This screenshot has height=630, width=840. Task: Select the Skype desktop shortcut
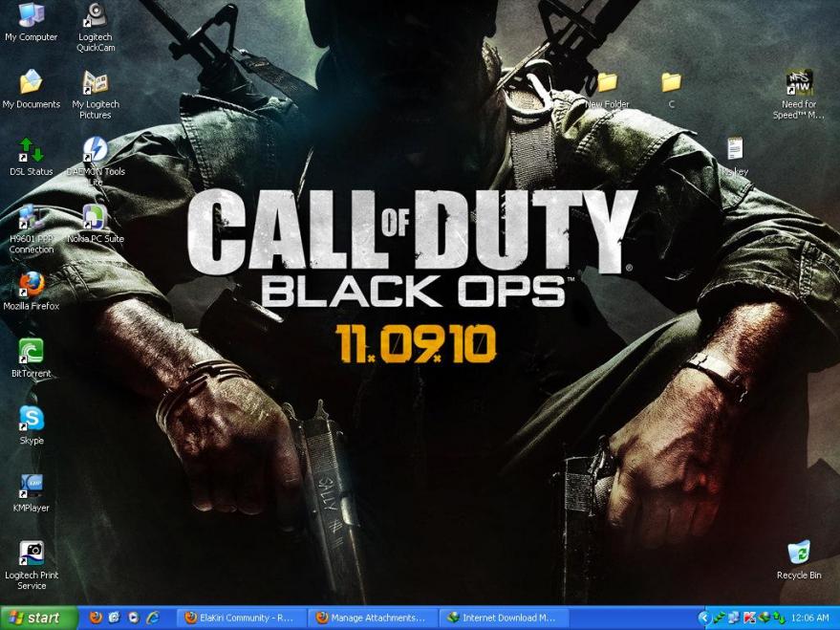click(x=32, y=425)
